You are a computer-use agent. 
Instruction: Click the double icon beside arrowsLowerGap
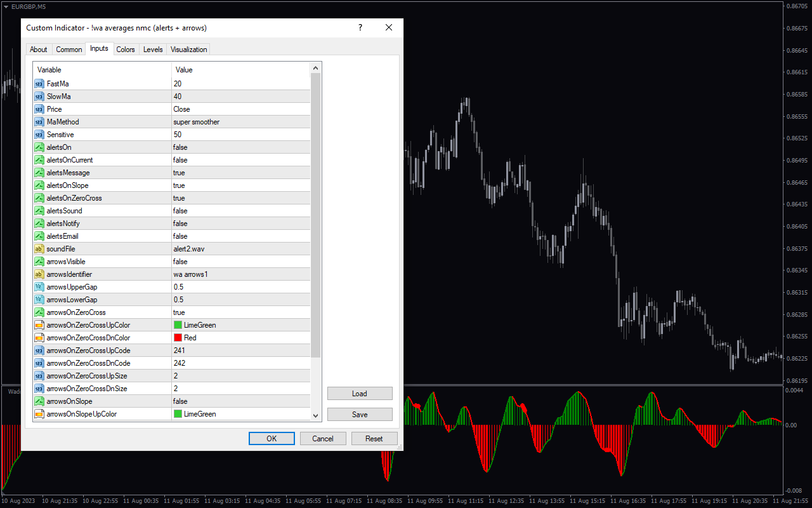pyautogui.click(x=39, y=300)
